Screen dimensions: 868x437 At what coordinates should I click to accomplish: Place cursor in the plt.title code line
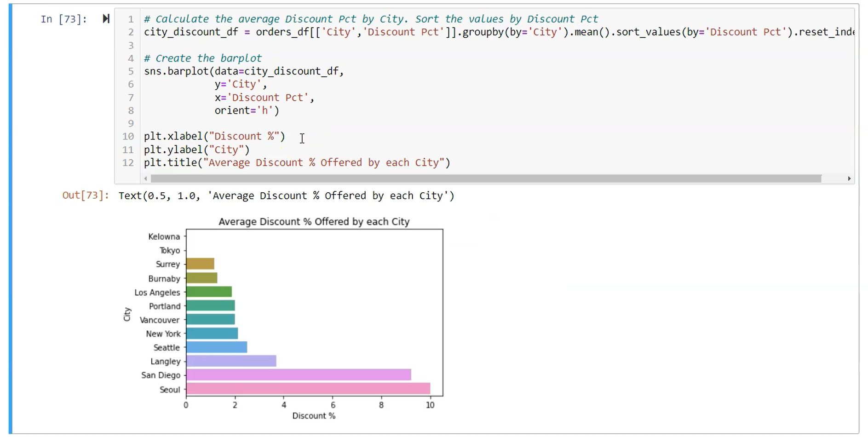tap(297, 163)
